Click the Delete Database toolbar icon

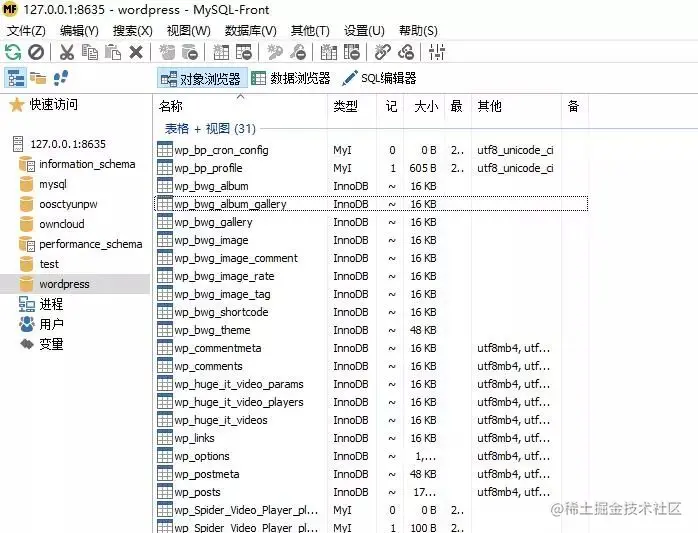tap(190, 52)
